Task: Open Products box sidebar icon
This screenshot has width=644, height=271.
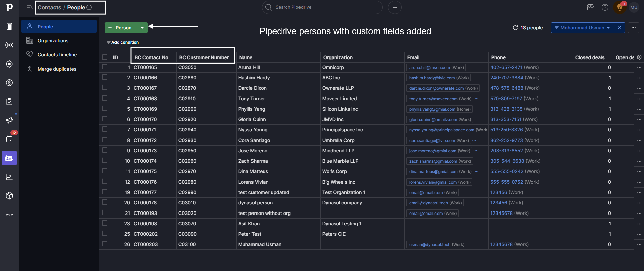Action: (x=9, y=196)
